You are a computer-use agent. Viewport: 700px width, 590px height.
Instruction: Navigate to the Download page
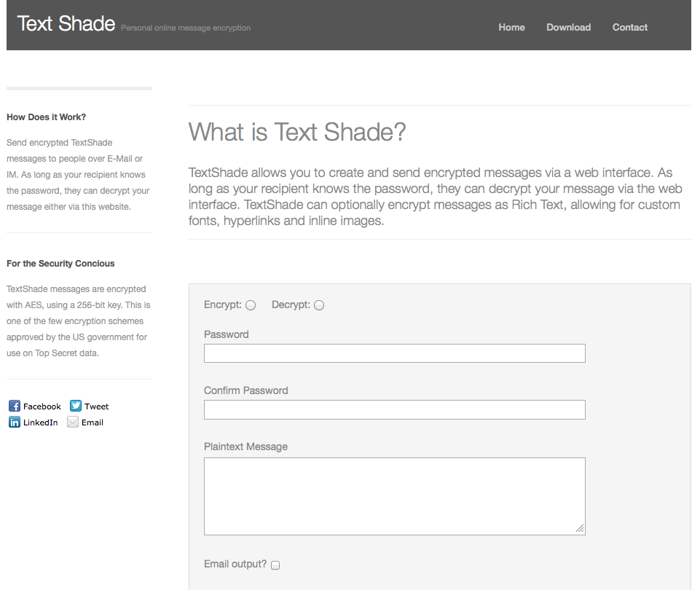coord(568,27)
